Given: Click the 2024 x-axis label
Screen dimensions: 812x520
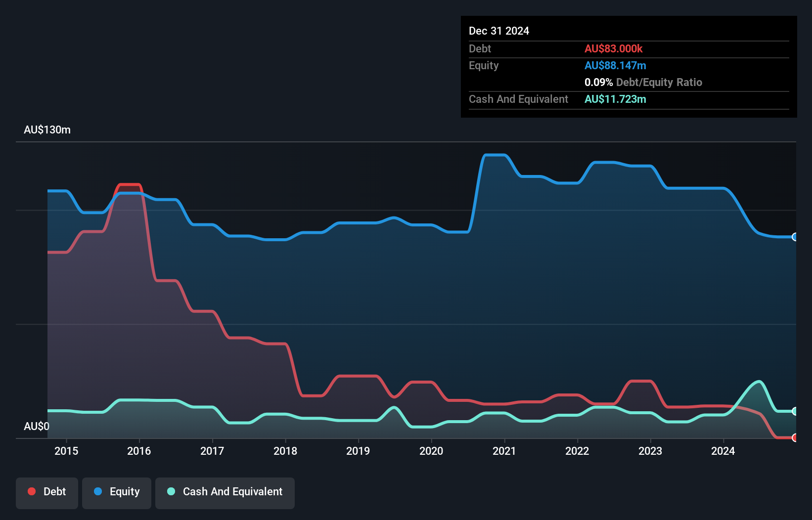Looking at the screenshot, I should pos(723,451).
